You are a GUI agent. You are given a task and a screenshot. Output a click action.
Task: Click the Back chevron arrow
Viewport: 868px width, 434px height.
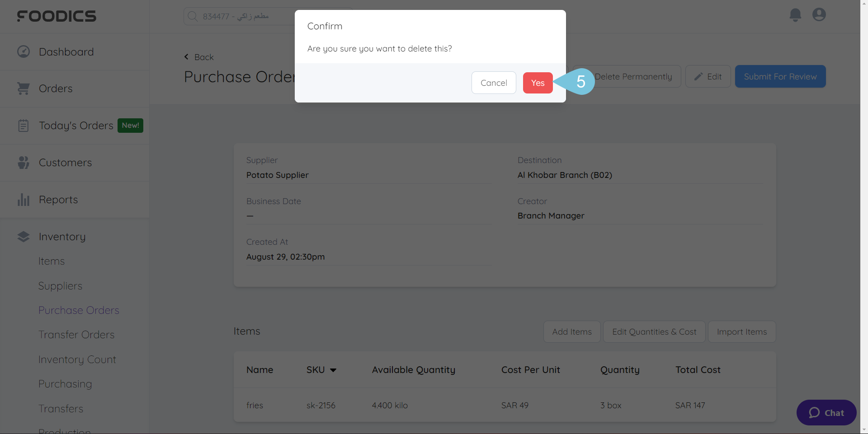[x=186, y=57]
